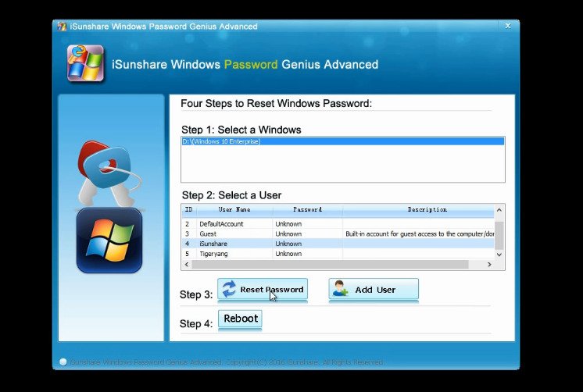Screen dimensions: 583x392
Task: Select D:\(Windows 10 Enterprise) entry
Action: [342, 141]
